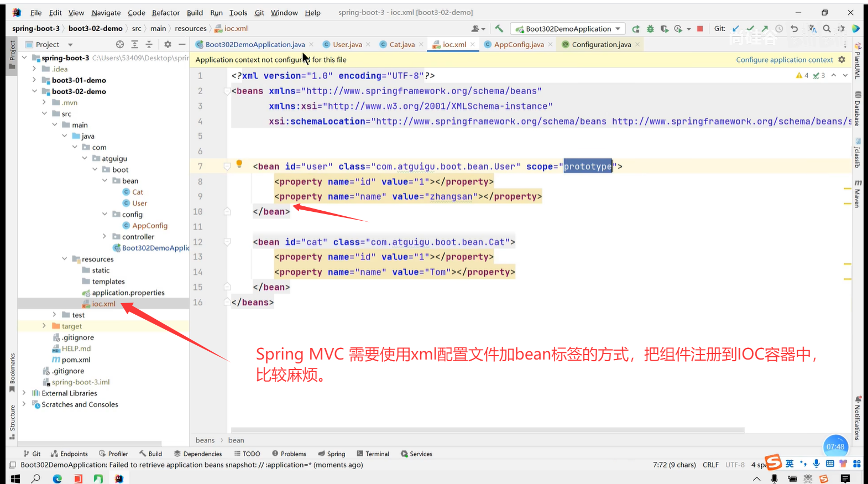Switch to Configuration.java tab
This screenshot has width=868, height=484.
601,44
